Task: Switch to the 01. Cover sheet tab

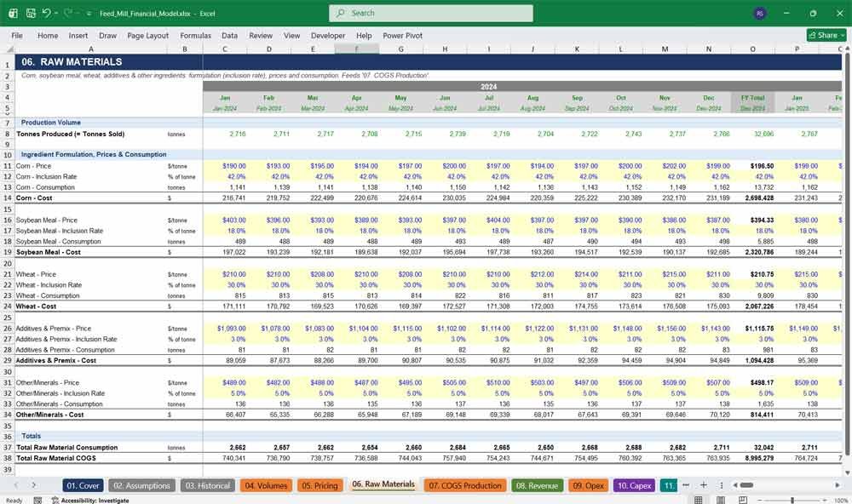Action: point(83,485)
